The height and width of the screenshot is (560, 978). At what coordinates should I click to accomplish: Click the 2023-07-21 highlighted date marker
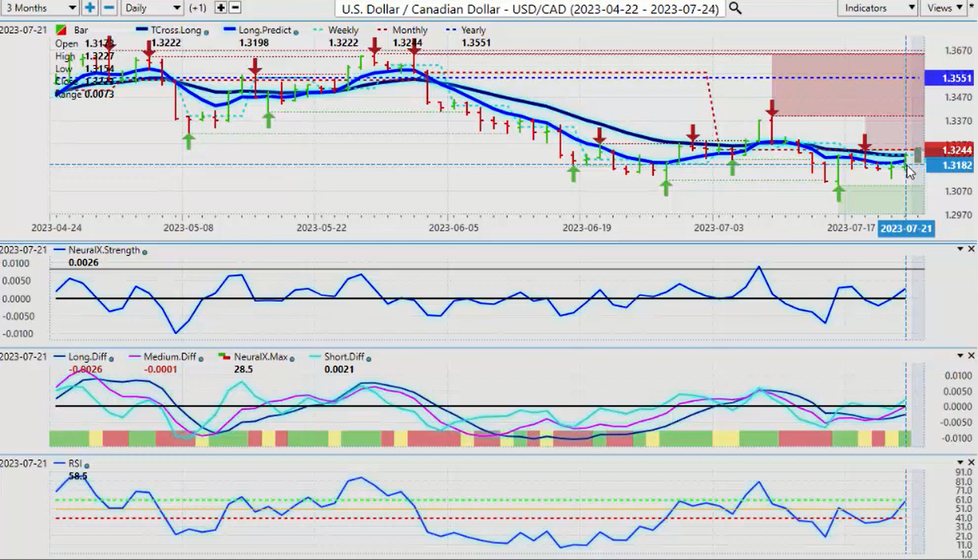click(905, 229)
